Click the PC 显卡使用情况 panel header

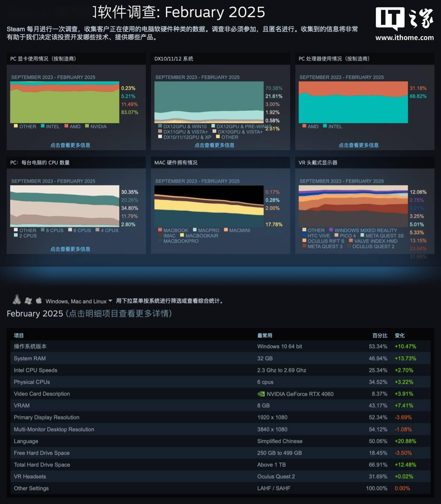pos(76,58)
